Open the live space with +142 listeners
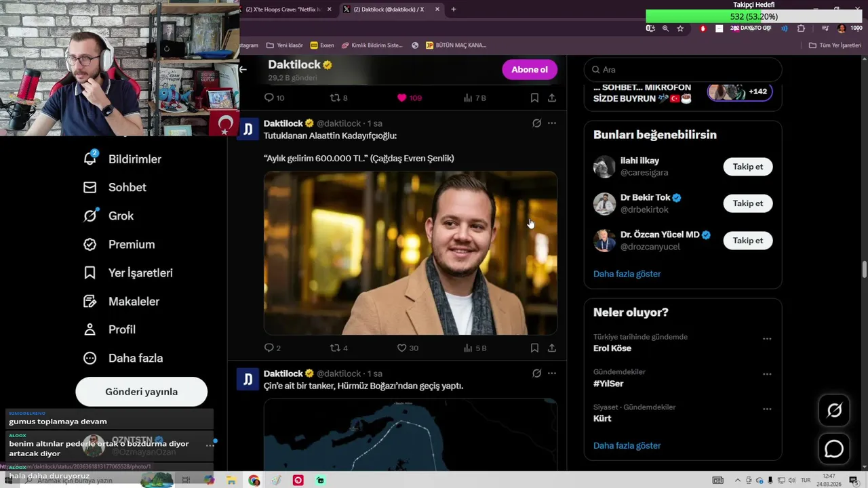The height and width of the screenshot is (488, 868). click(x=739, y=91)
